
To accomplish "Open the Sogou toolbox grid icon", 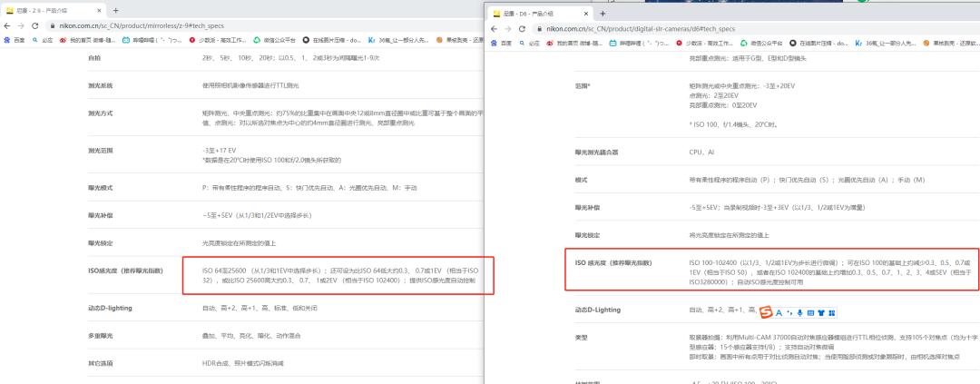I will [x=832, y=312].
